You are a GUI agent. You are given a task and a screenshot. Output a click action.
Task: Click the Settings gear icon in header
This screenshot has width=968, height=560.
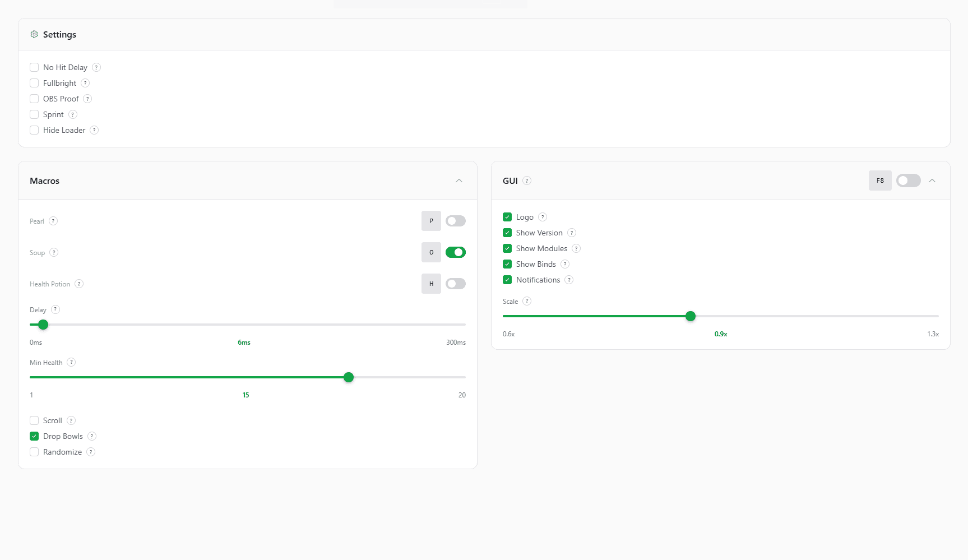34,34
